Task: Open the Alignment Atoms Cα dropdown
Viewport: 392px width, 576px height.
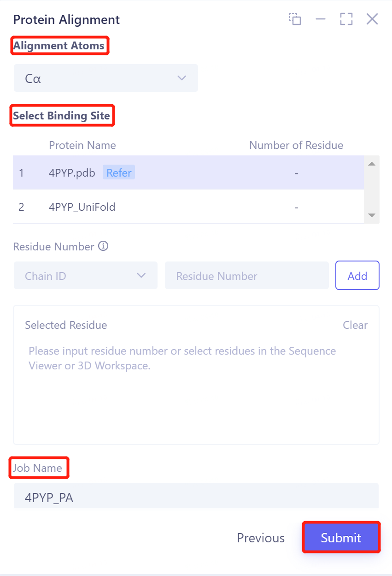Action: 106,78
